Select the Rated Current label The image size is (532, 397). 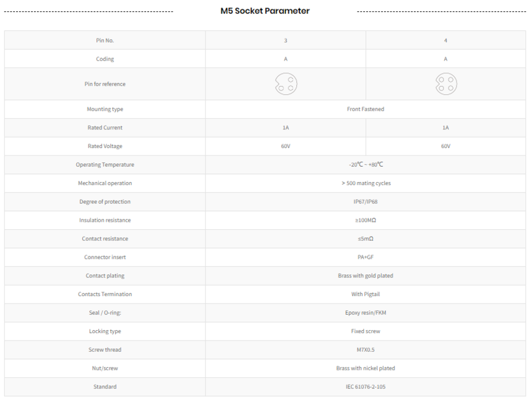[105, 128]
